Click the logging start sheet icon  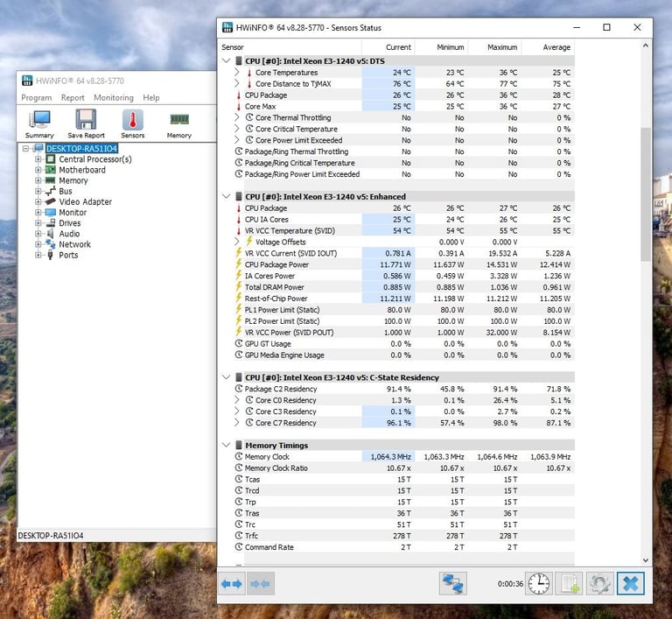click(x=569, y=583)
